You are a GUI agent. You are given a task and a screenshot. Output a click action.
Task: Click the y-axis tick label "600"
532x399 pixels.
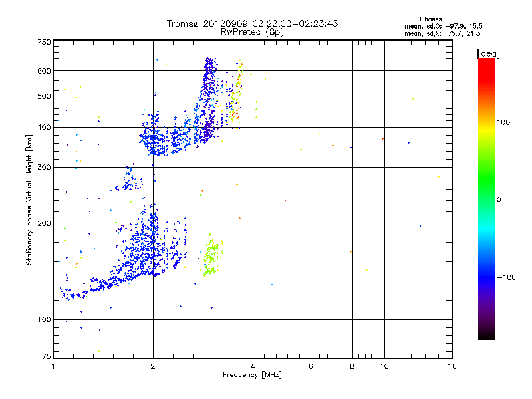[44, 71]
